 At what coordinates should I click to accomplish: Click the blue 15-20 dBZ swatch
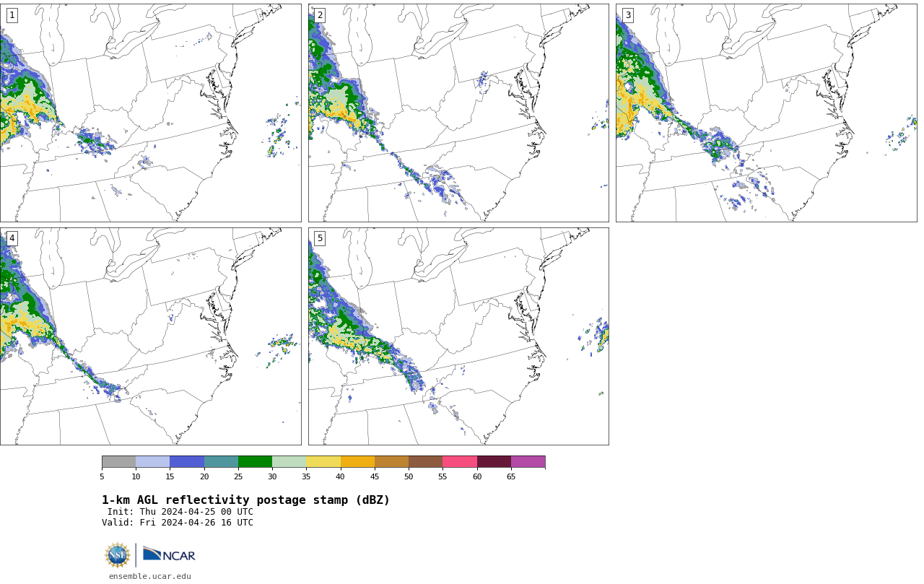coord(187,462)
